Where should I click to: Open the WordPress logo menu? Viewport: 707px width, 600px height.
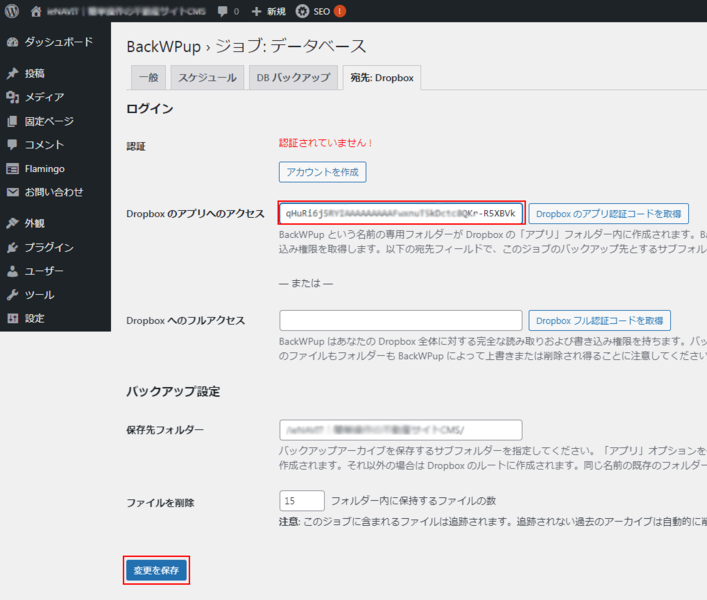12,11
